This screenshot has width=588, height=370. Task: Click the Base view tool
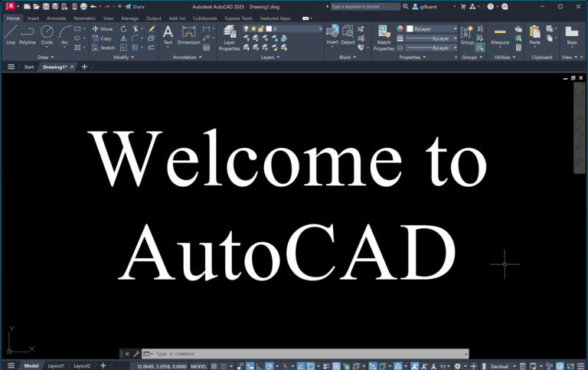(571, 36)
